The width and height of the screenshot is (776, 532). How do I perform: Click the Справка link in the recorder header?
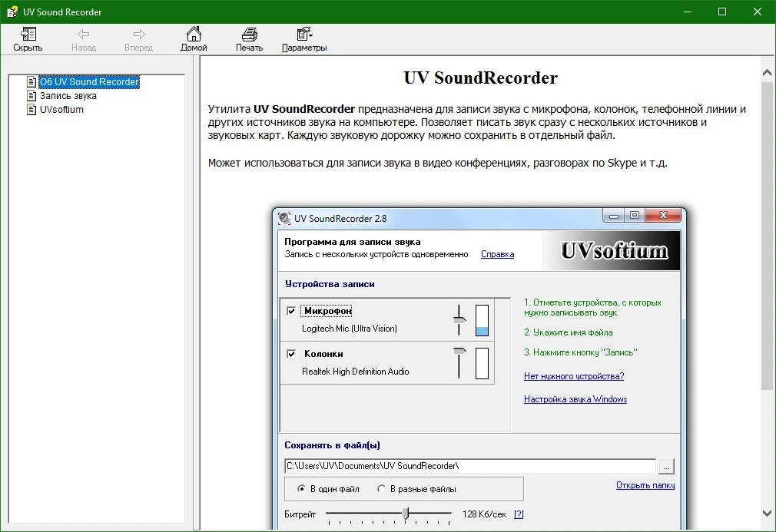(497, 254)
